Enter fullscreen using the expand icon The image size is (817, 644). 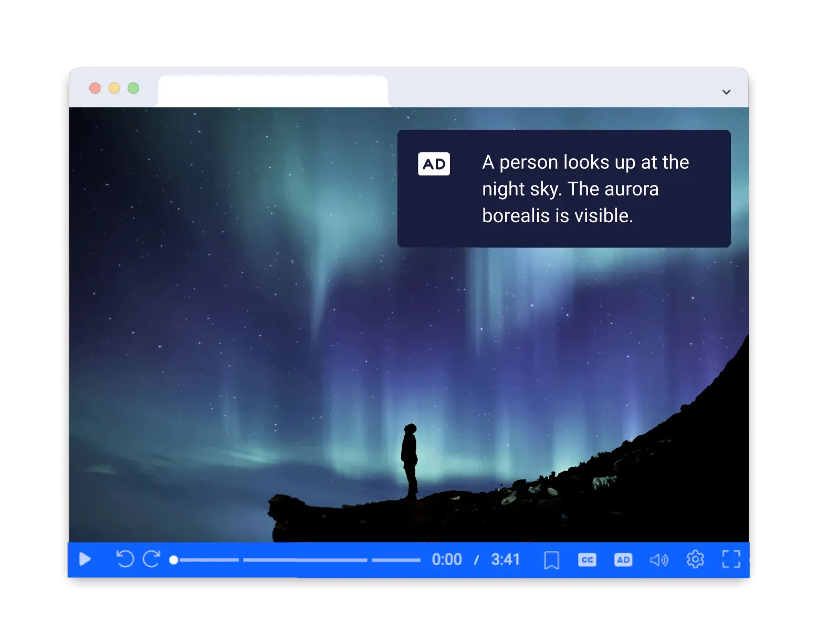tap(731, 560)
